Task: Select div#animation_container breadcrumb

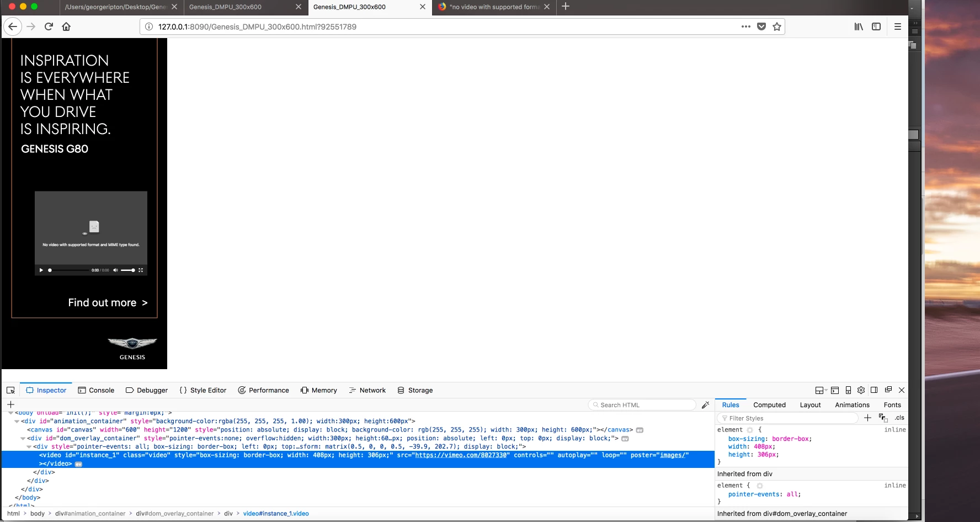Action: pos(90,514)
